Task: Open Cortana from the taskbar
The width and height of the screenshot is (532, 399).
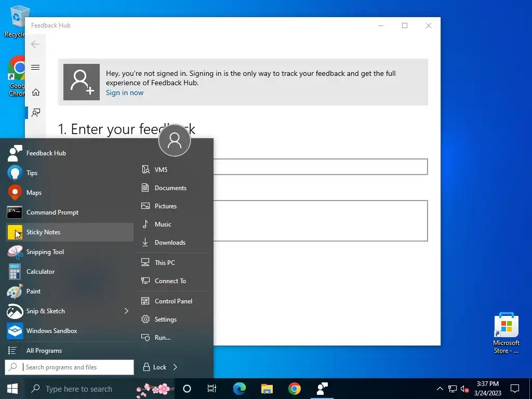Action: click(187, 389)
